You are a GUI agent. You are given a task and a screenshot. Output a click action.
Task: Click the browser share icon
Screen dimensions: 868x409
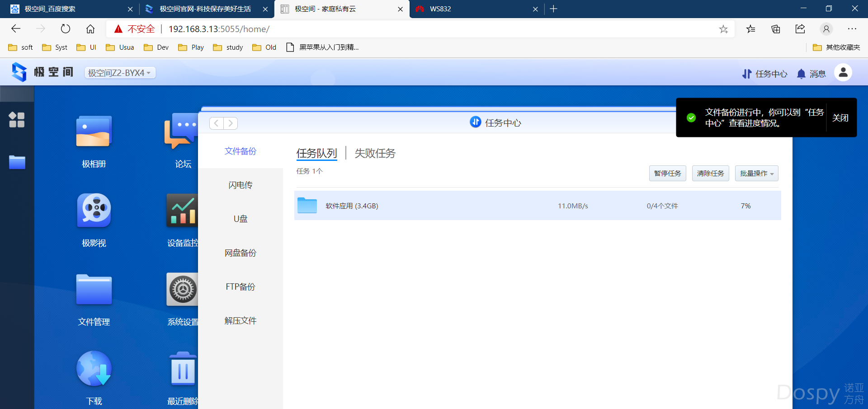click(x=800, y=29)
